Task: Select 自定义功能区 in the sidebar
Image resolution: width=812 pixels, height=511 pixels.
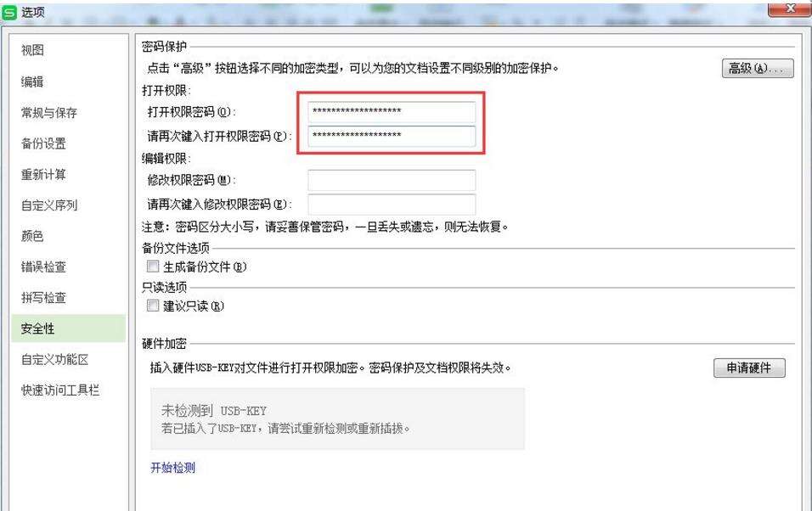Action: [55, 359]
